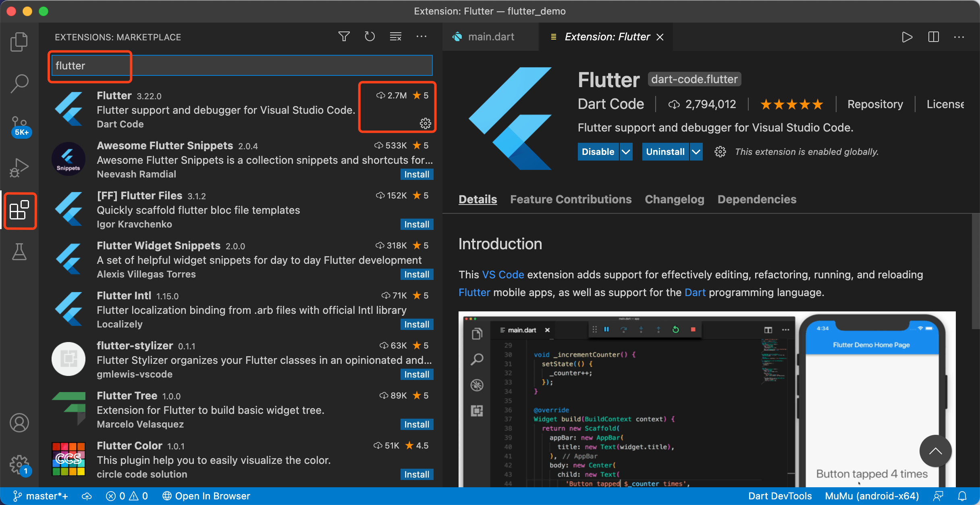
Task: Toggle split editor right layout
Action: 933,37
